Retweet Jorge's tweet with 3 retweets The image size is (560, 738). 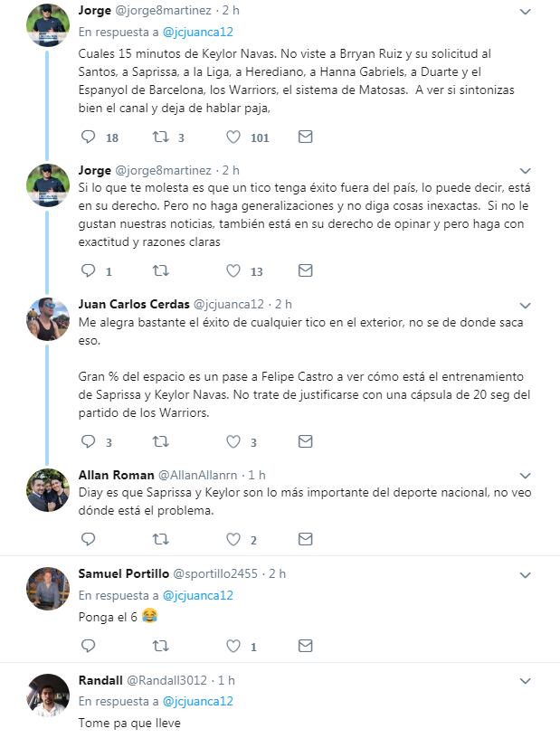click(x=160, y=137)
